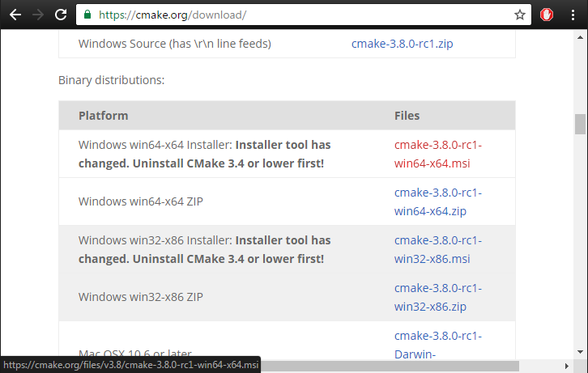This screenshot has width=588, height=373.
Task: Click the forward navigation arrow
Action: (x=38, y=15)
